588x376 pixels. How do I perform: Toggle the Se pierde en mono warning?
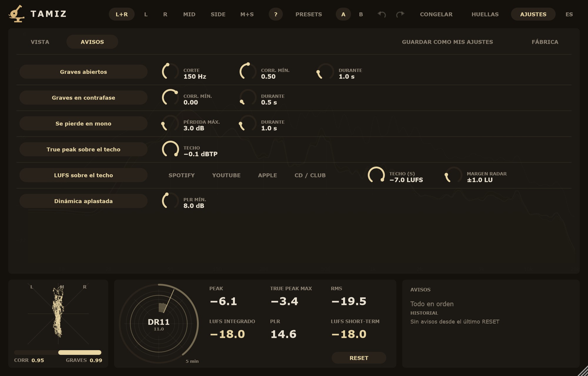83,123
